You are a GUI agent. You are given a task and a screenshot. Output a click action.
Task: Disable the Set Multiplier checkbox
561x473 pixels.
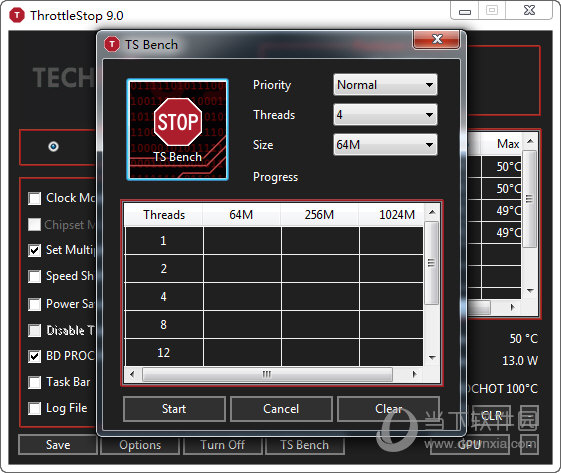35,250
